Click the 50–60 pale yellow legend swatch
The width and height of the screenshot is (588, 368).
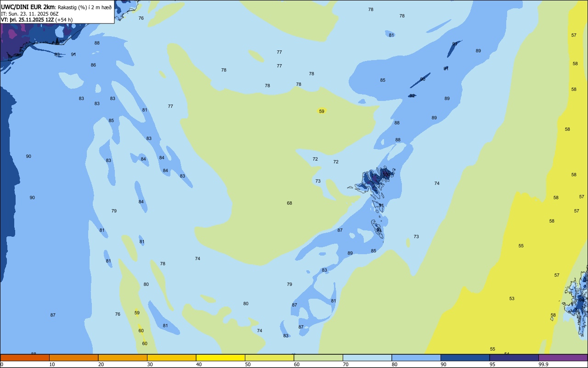269,357
